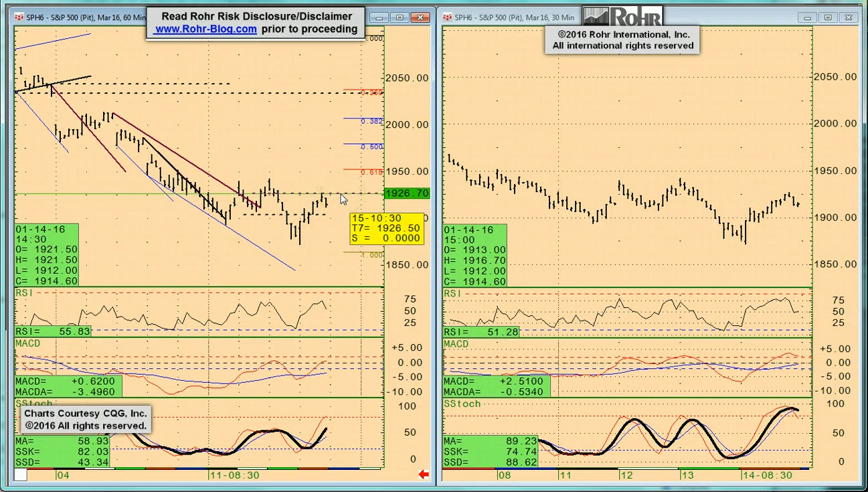This screenshot has width=868, height=492.
Task: Click the 60 Min chart window icon
Action: [x=19, y=17]
